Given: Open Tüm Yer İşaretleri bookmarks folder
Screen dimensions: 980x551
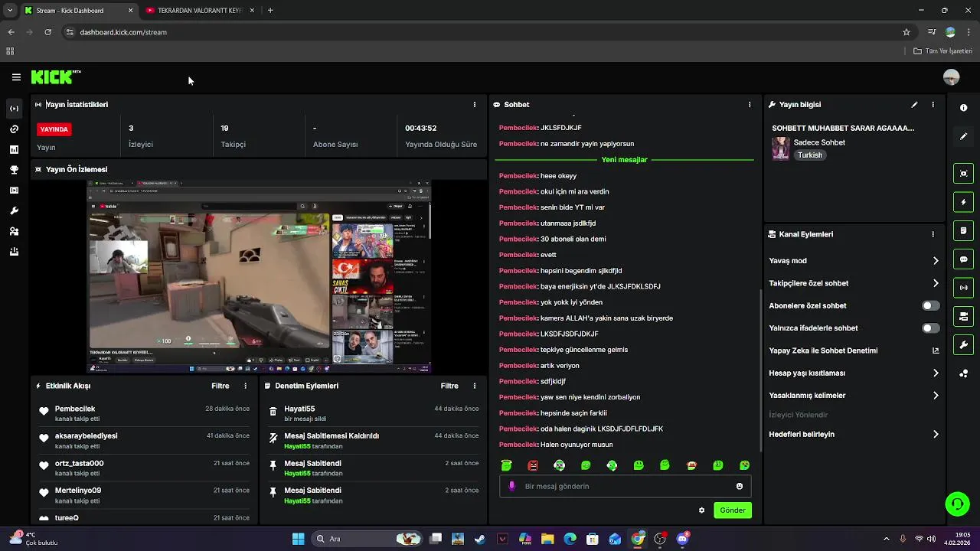Looking at the screenshot, I should point(942,51).
